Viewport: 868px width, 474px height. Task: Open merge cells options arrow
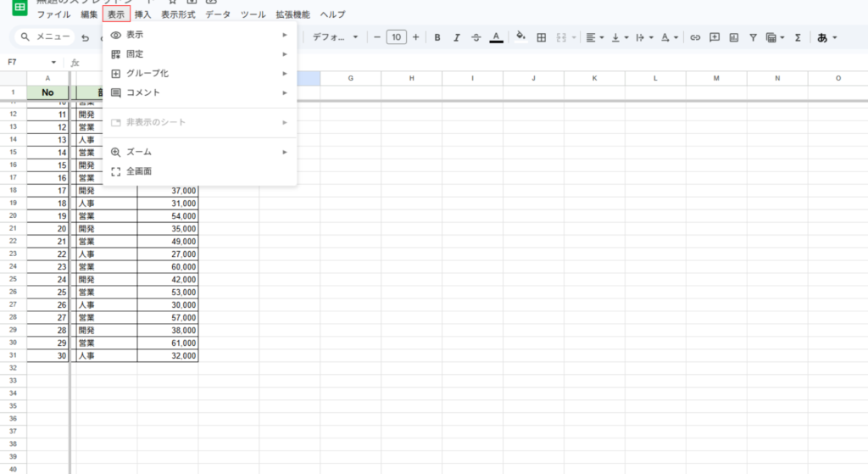(x=574, y=37)
